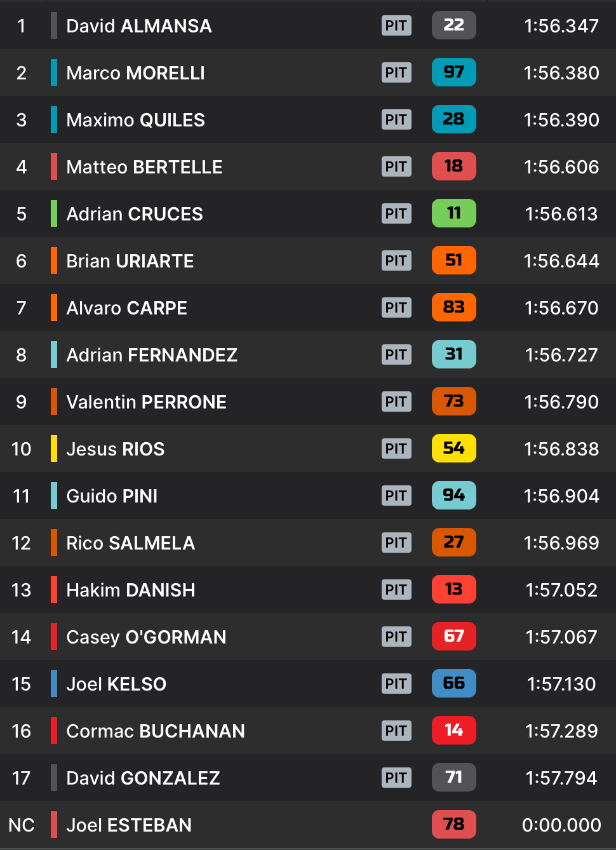Click the red number 78 badge
The height and width of the screenshot is (850, 616).
pos(453,825)
